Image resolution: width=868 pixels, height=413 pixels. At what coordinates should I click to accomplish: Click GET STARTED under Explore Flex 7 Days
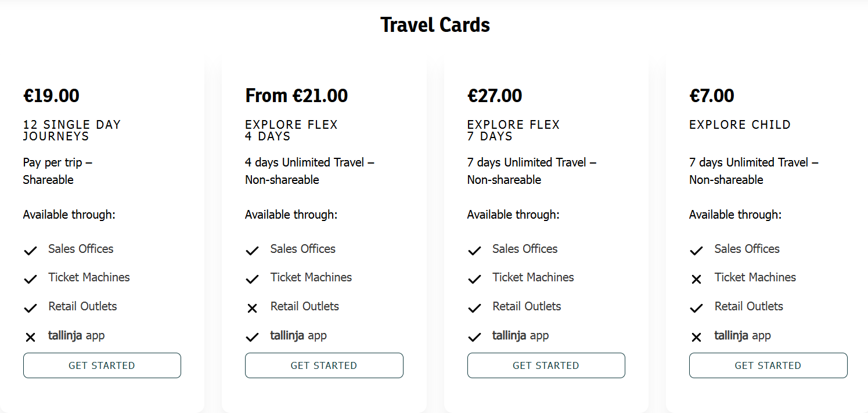[546, 365]
